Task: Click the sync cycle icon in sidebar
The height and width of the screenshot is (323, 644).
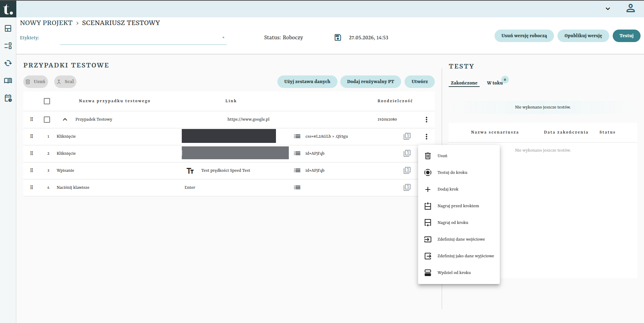Action: [x=8, y=63]
